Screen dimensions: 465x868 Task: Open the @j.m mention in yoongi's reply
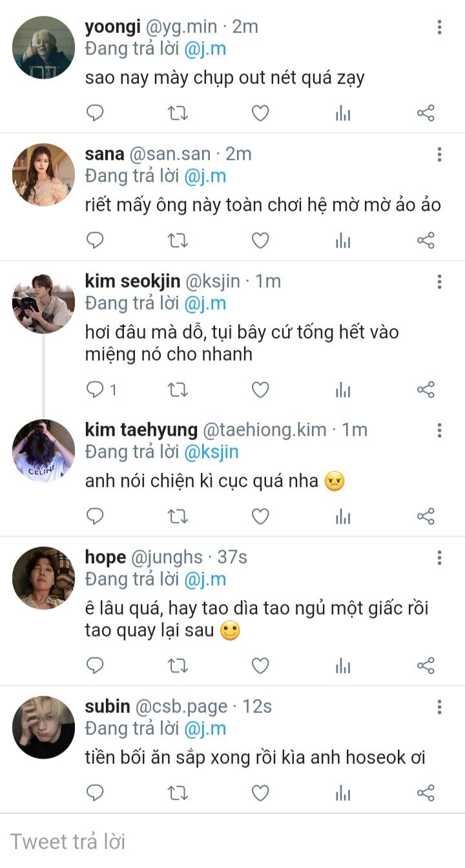pos(205,48)
